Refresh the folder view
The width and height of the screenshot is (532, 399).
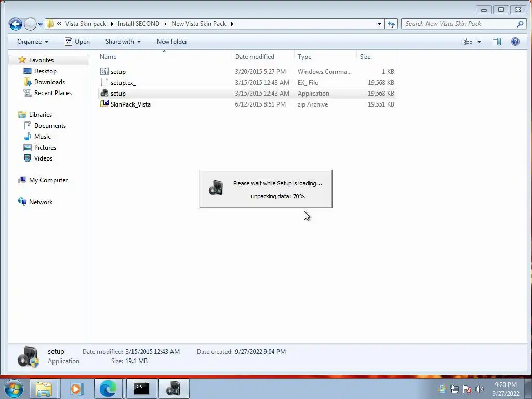coord(391,24)
